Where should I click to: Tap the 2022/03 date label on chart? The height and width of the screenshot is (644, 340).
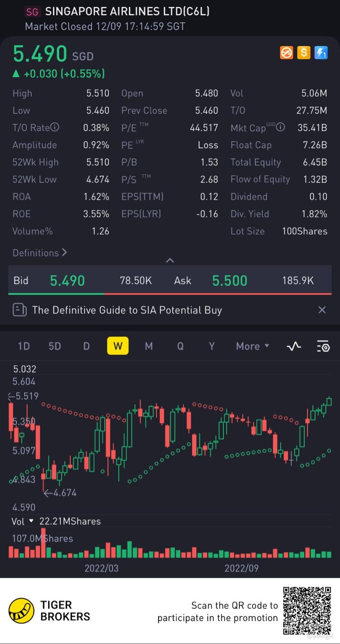tap(102, 568)
